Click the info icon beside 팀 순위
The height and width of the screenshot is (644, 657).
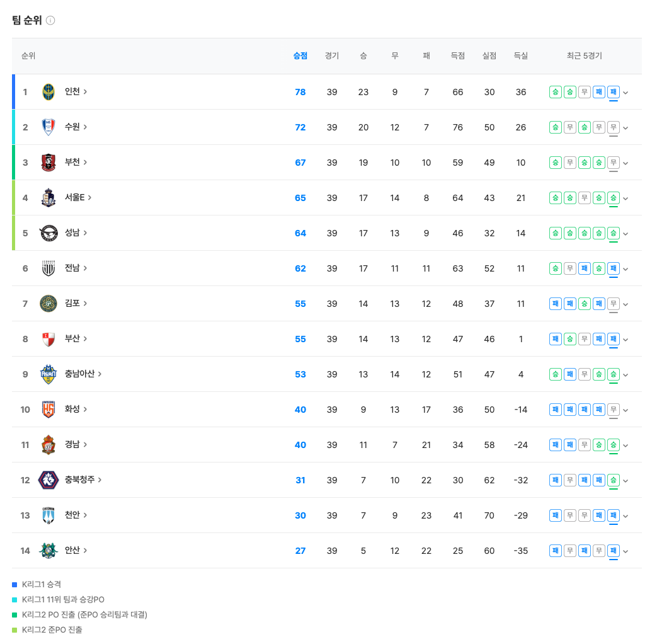(50, 20)
